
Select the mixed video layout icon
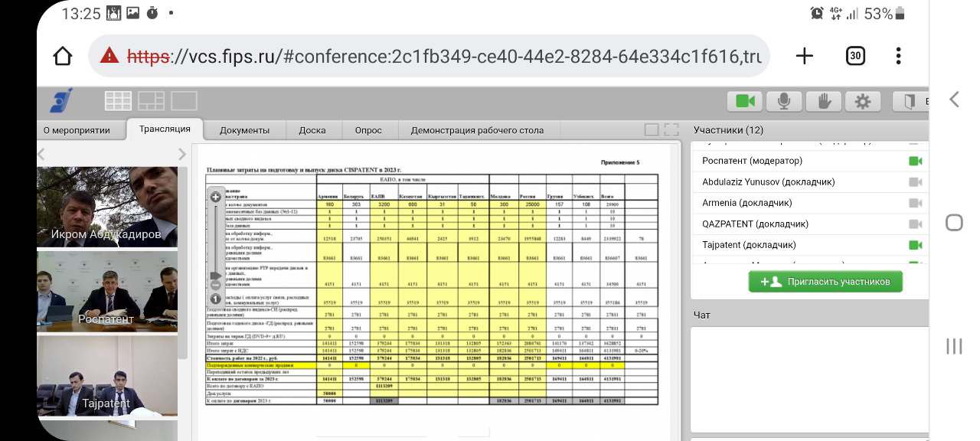tap(151, 101)
